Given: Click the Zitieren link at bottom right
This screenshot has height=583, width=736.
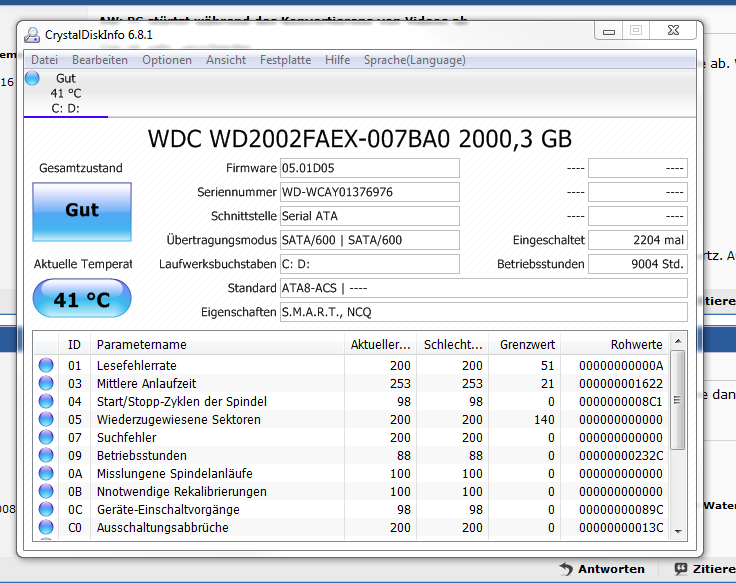Looking at the screenshot, I should coord(705,569).
